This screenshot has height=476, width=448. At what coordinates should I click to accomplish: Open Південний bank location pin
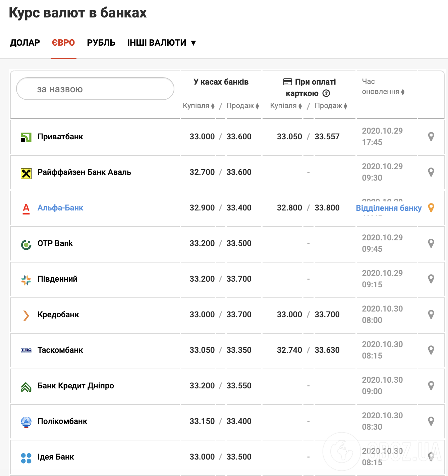(x=431, y=279)
